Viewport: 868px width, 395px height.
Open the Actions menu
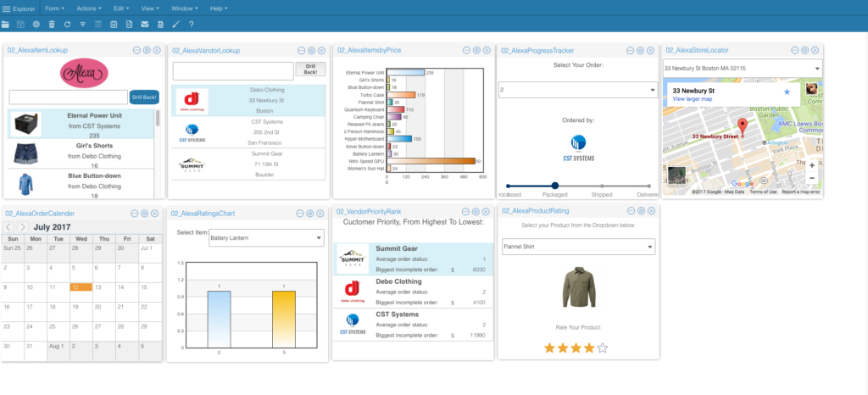point(88,8)
